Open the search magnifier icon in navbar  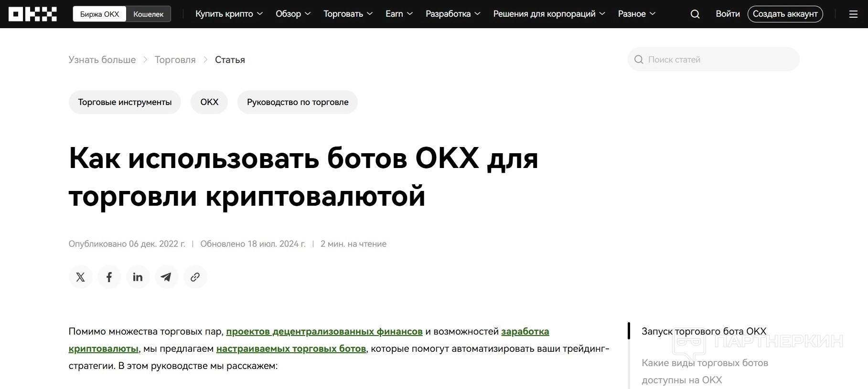coord(695,14)
